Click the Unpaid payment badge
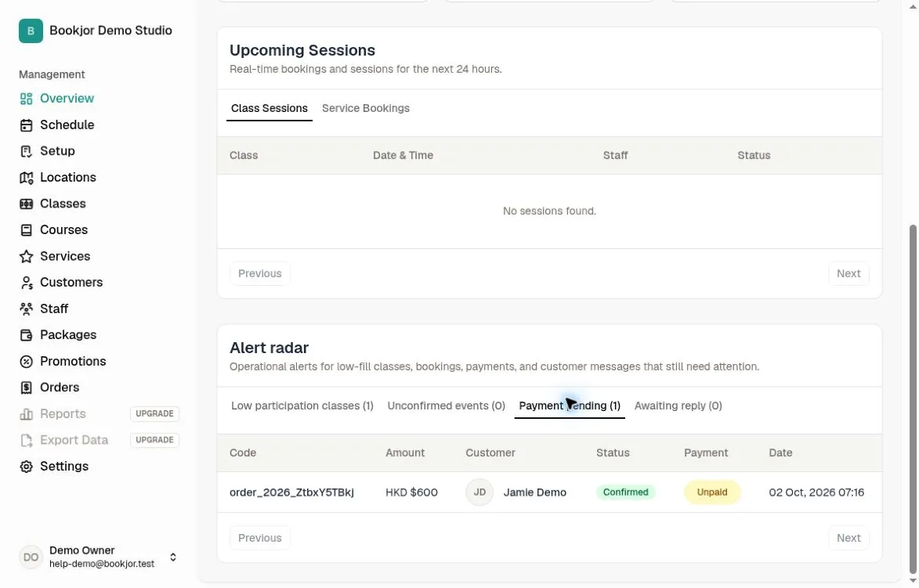 click(712, 492)
